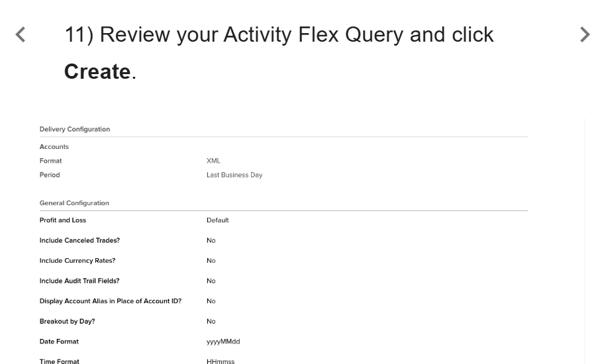Screen dimensions: 608x364
Task: Select the Include Audit Trail Fields? label
Action: (79, 281)
